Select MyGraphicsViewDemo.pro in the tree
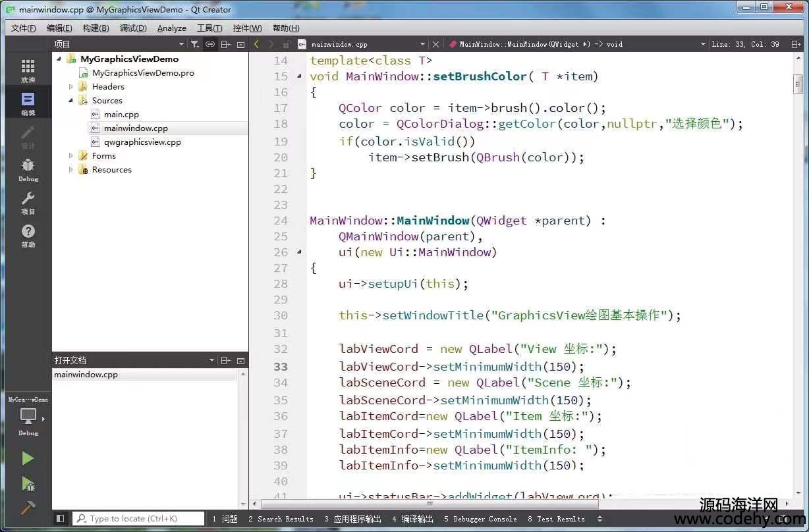The image size is (809, 532). pyautogui.click(x=143, y=73)
